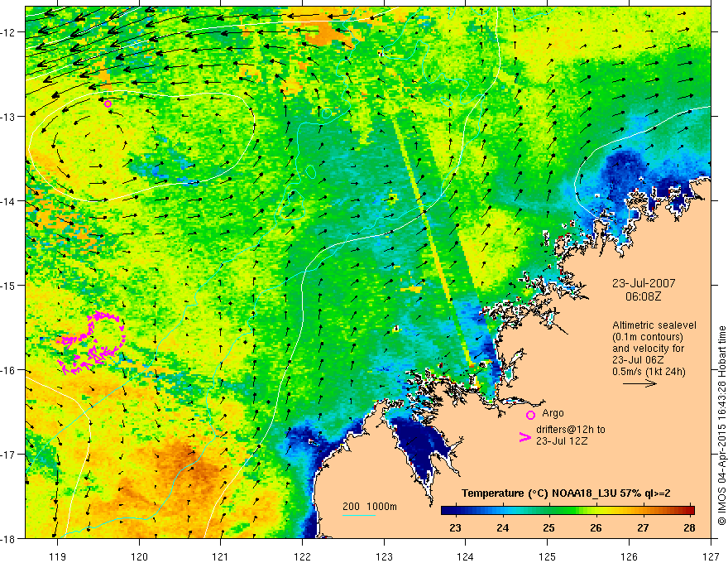Click the magenta drifters arrowhead legend symbol

click(525, 437)
